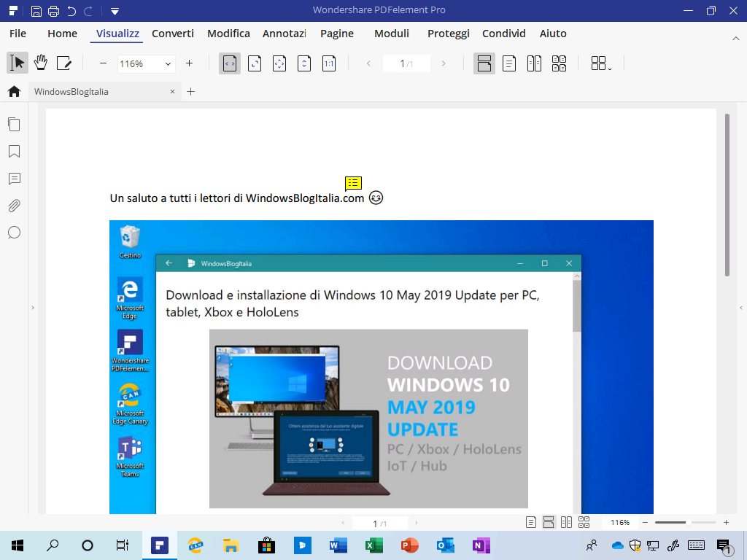Enable two-page continuous layout
Viewport: 747px width, 560px height.
[559, 63]
